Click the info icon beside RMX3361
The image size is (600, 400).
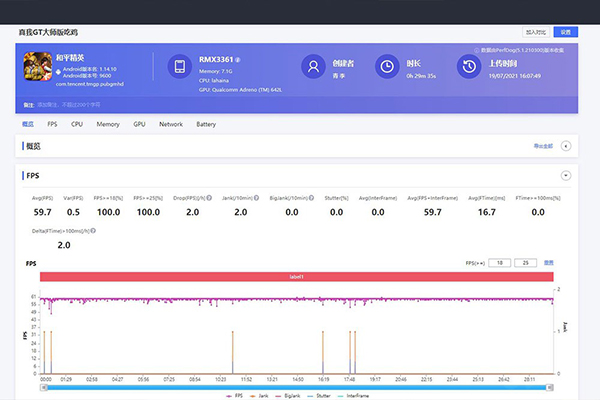click(238, 59)
